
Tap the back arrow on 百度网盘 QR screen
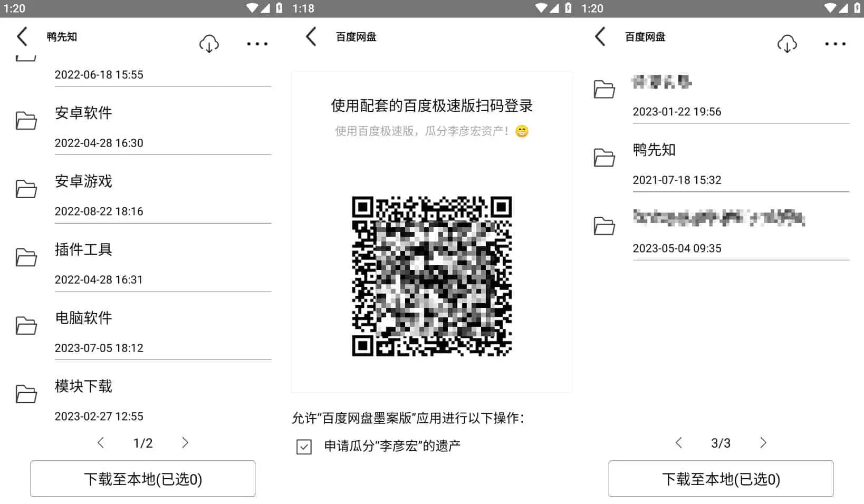click(x=310, y=36)
